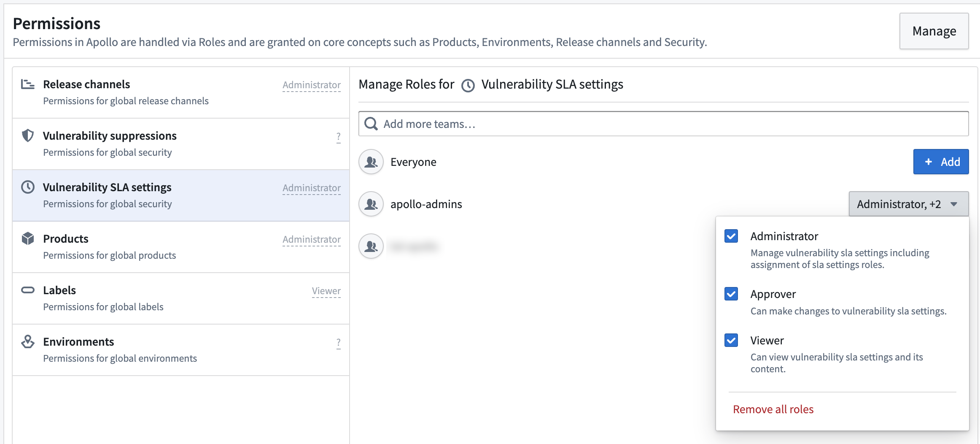Click the Labels tag icon
980x444 pixels.
(28, 290)
